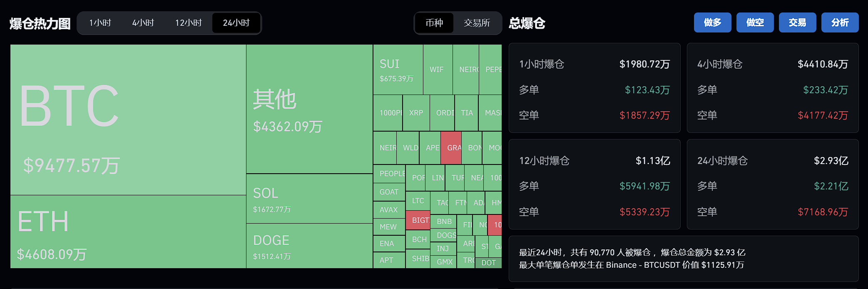Image resolution: width=868 pixels, height=289 pixels.
Task: Select the XRP cell in the heatmap
Action: tap(415, 112)
